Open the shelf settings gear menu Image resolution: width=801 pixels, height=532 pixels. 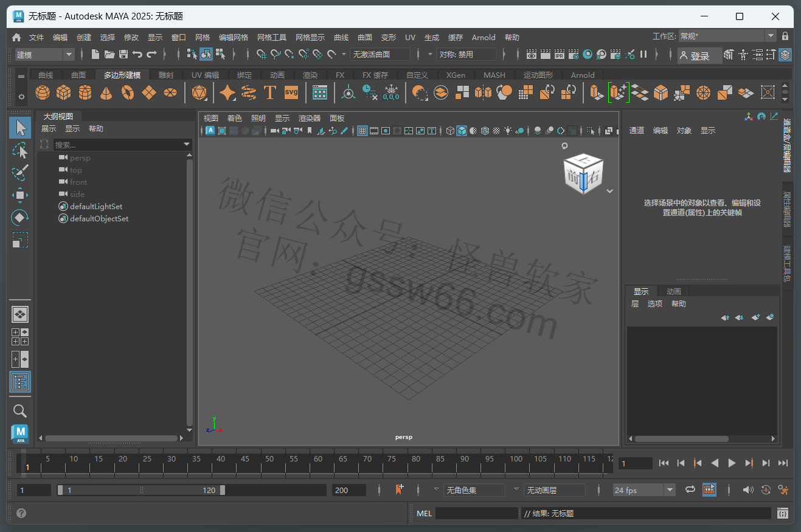(21, 97)
